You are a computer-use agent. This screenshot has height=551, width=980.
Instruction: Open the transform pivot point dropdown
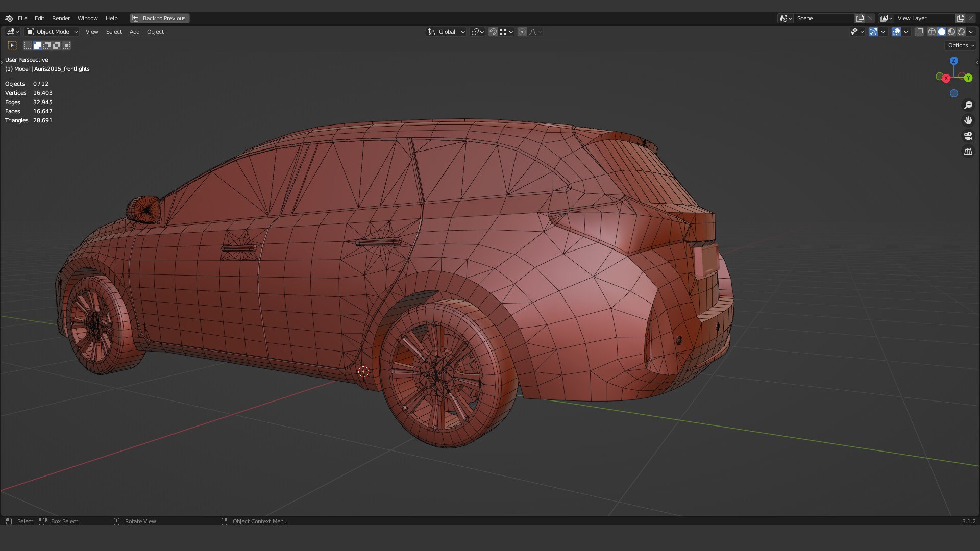tap(477, 32)
